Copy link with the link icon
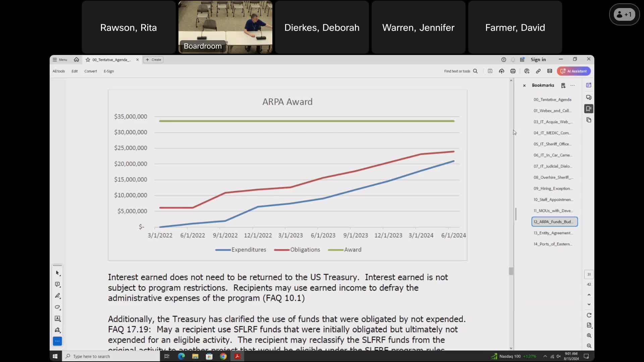Image resolution: width=644 pixels, height=362 pixels. pos(538,71)
